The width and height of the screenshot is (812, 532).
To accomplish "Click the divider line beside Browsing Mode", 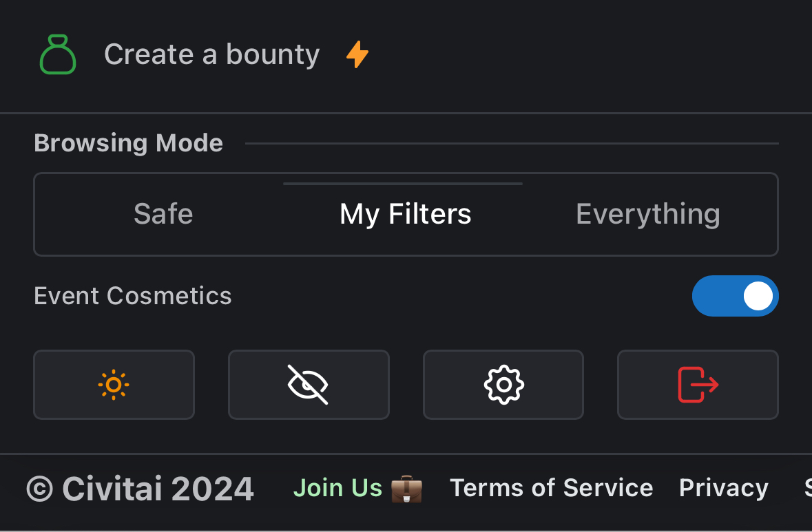I will point(511,143).
